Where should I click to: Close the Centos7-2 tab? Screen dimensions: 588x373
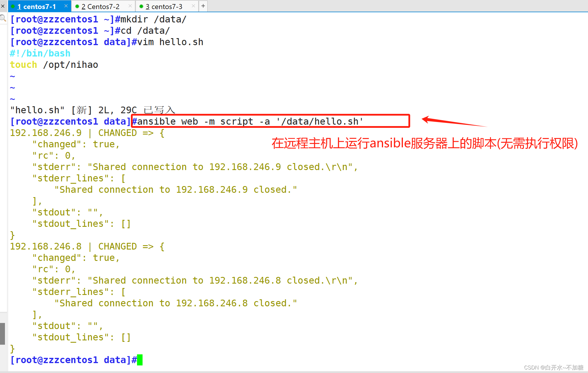(x=130, y=6)
